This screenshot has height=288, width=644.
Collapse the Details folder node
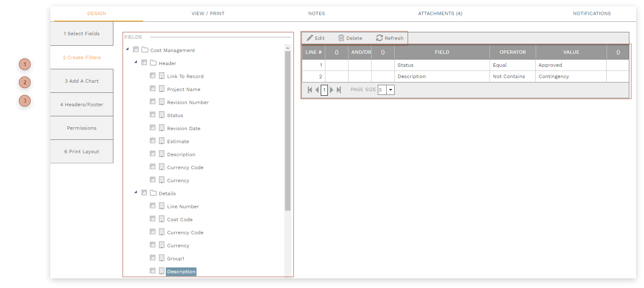136,193
